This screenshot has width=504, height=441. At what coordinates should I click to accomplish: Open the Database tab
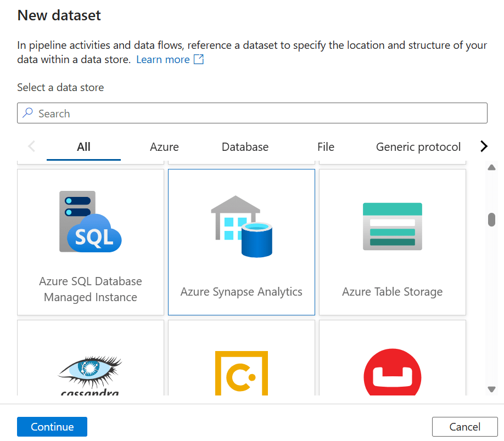click(x=245, y=147)
